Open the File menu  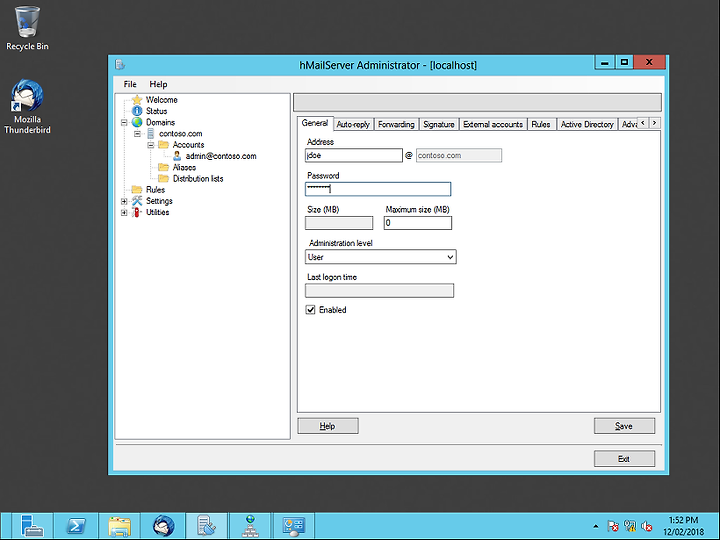pos(130,84)
